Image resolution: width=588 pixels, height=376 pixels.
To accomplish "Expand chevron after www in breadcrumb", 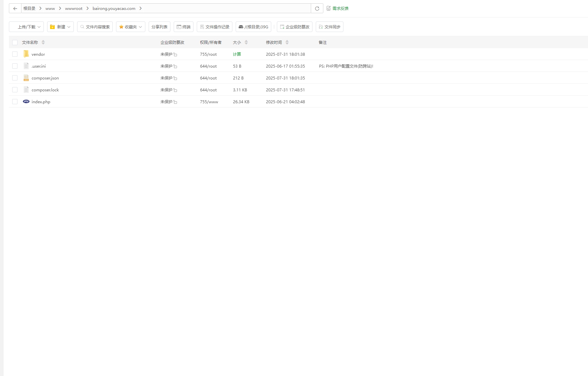I will point(60,9).
